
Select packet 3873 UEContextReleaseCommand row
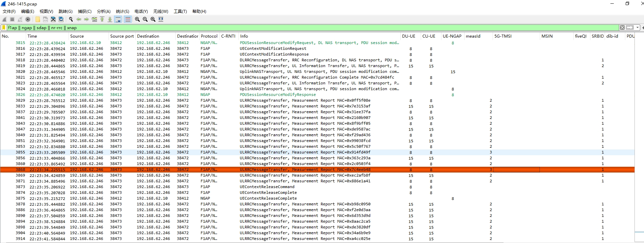coord(317,187)
